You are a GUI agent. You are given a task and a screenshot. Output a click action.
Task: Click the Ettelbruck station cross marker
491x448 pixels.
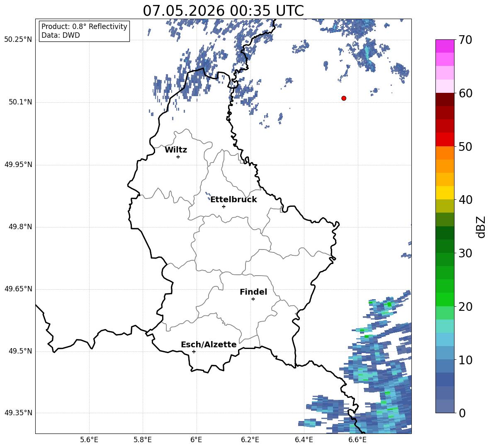[224, 206]
